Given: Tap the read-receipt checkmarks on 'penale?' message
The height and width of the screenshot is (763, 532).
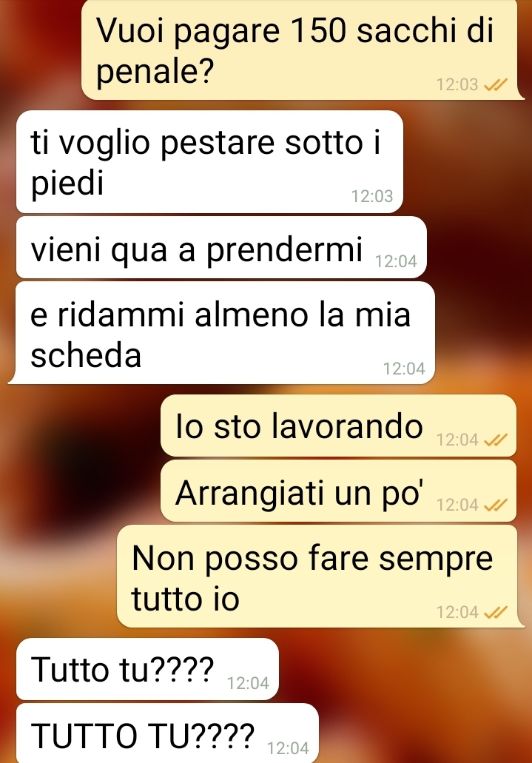Looking at the screenshot, I should (496, 85).
